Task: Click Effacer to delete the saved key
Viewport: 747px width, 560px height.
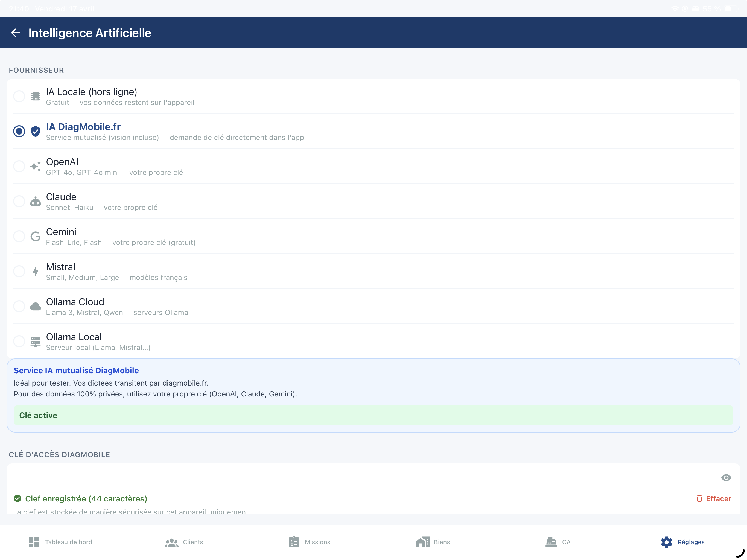Action: [714, 498]
